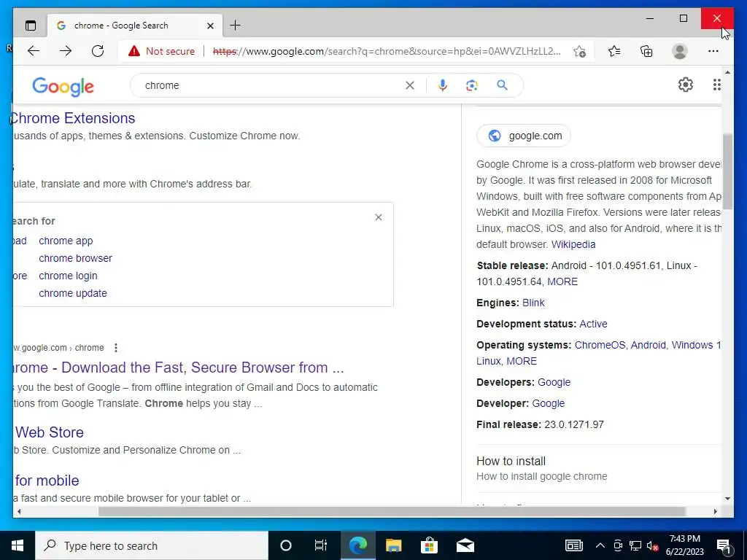Screen dimensions: 747x560
Task: Close the chrome - Google Search tab
Action: [x=210, y=26]
